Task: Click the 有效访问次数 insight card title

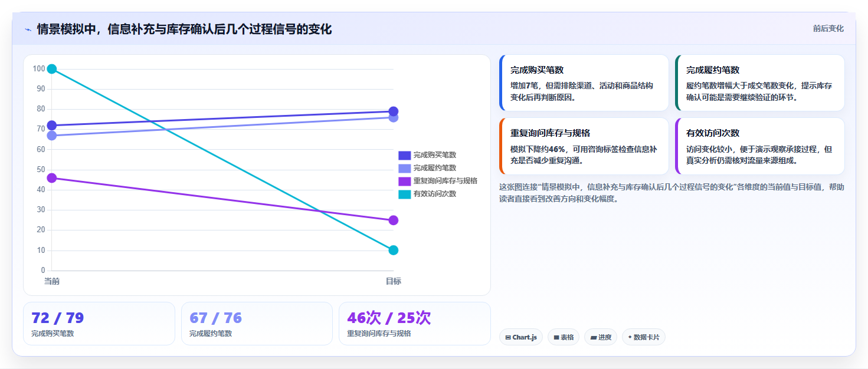Action: click(x=713, y=133)
